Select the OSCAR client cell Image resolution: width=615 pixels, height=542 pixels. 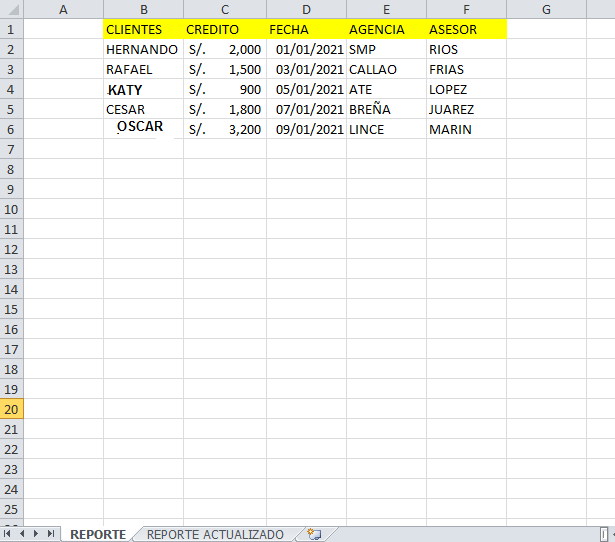pyautogui.click(x=144, y=129)
